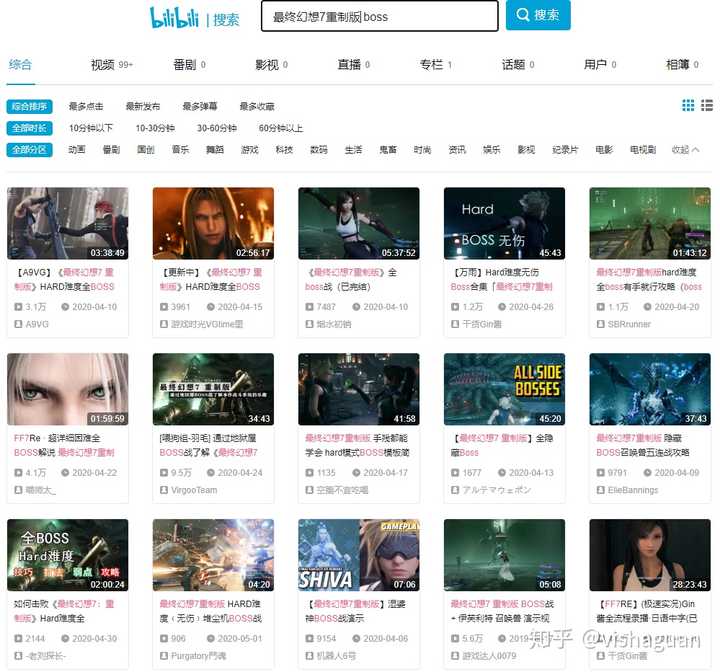The width and height of the screenshot is (720, 672).
Task: Sort by 最多弹幕
Action: [200, 107]
